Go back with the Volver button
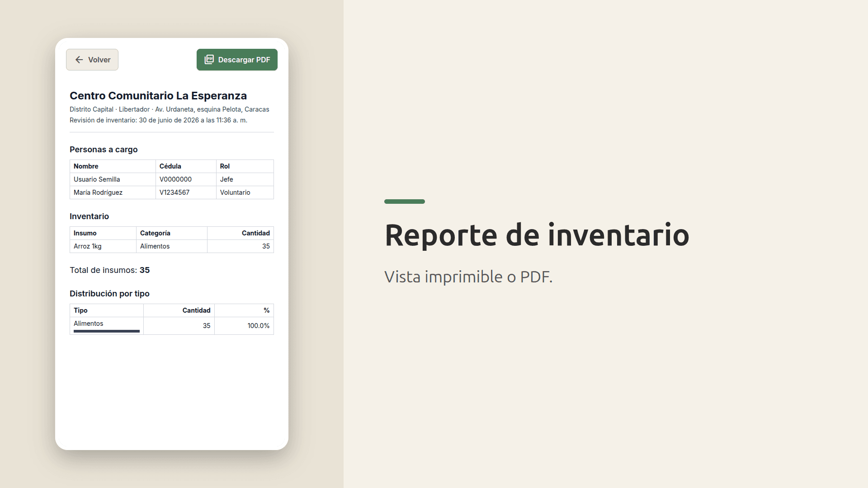Screen dimensions: 868x488 click(92, 60)
